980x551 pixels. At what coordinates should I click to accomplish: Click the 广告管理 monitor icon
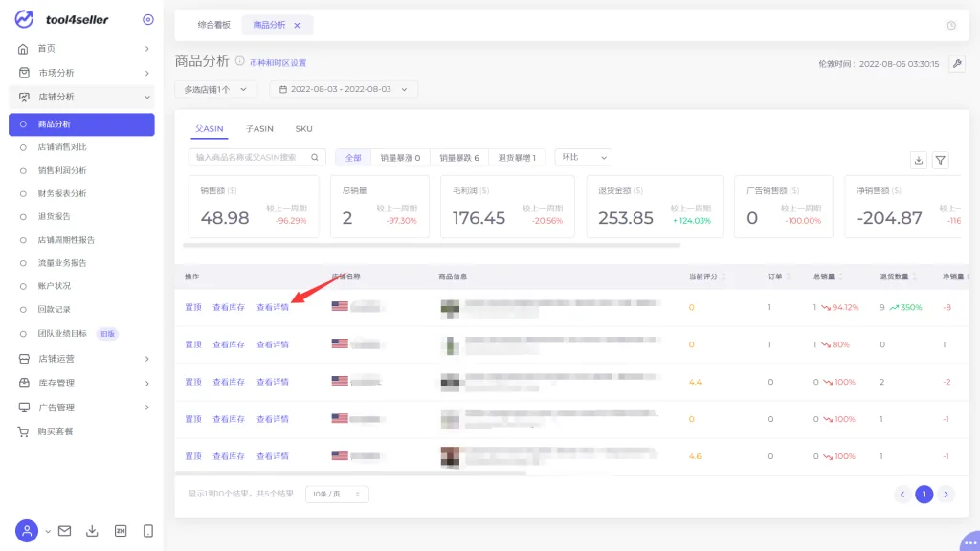[24, 408]
